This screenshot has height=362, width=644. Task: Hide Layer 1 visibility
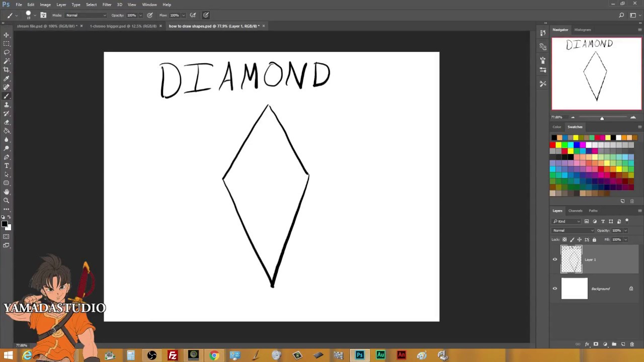point(555,259)
